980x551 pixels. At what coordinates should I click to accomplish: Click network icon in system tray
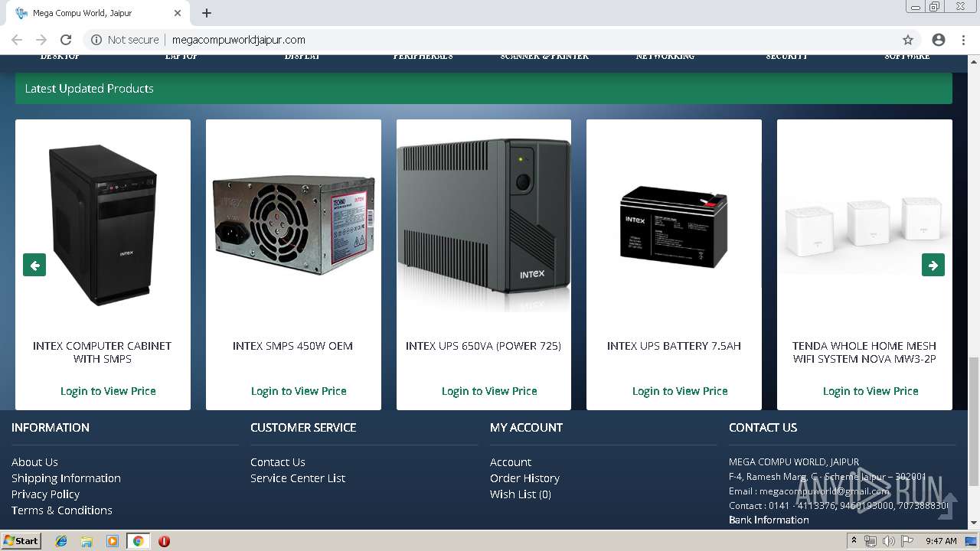click(x=871, y=541)
